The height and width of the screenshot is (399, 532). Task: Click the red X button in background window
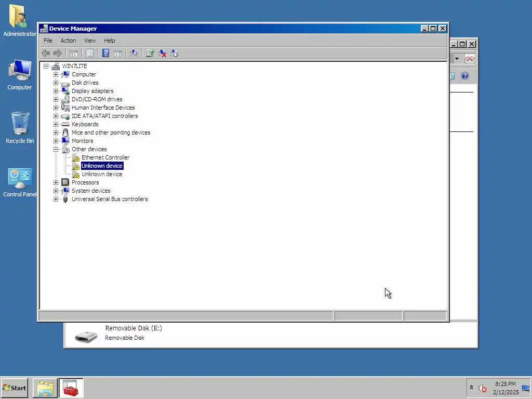470,59
